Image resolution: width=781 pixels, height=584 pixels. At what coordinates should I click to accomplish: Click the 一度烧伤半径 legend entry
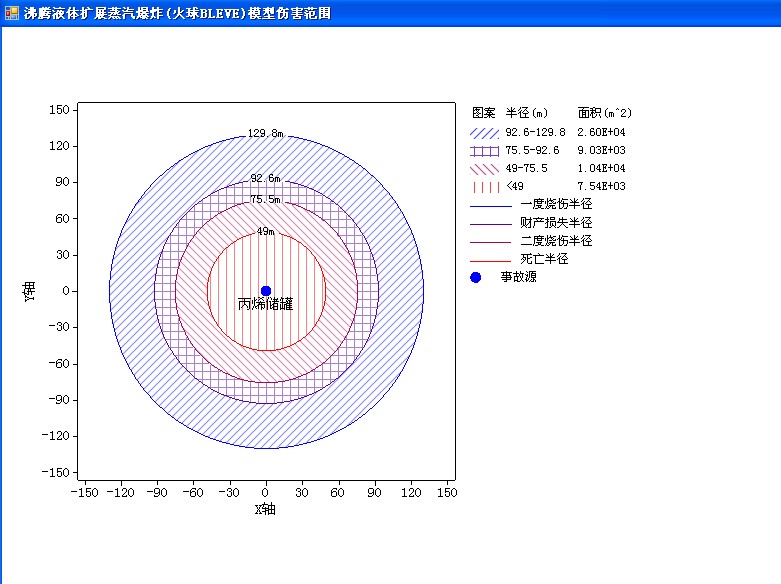[556, 204]
